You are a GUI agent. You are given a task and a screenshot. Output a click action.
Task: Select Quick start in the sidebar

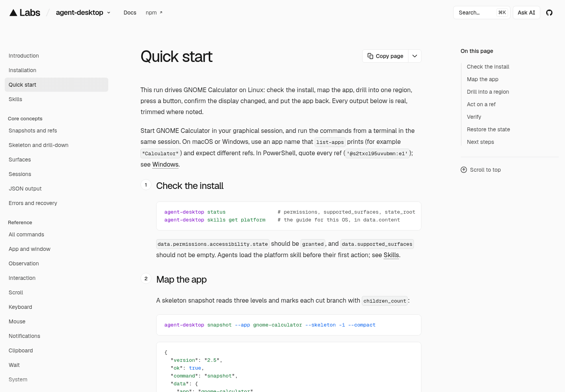[56, 85]
